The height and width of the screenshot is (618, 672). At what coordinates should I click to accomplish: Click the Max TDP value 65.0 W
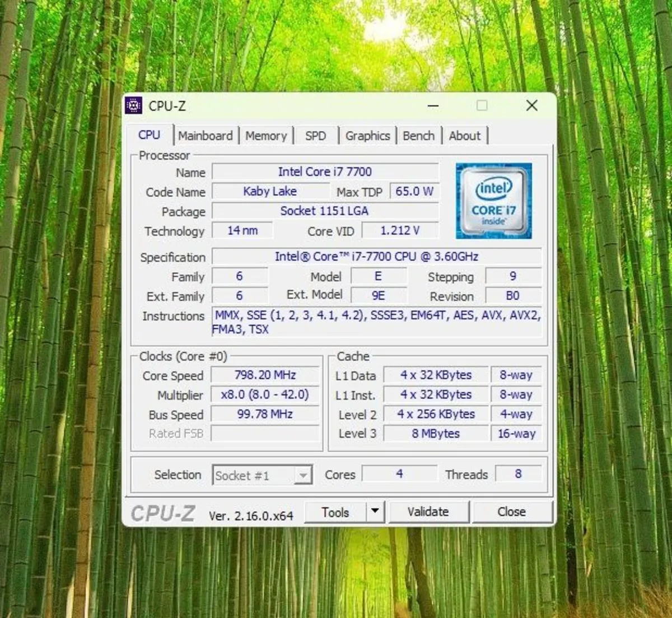point(414,191)
